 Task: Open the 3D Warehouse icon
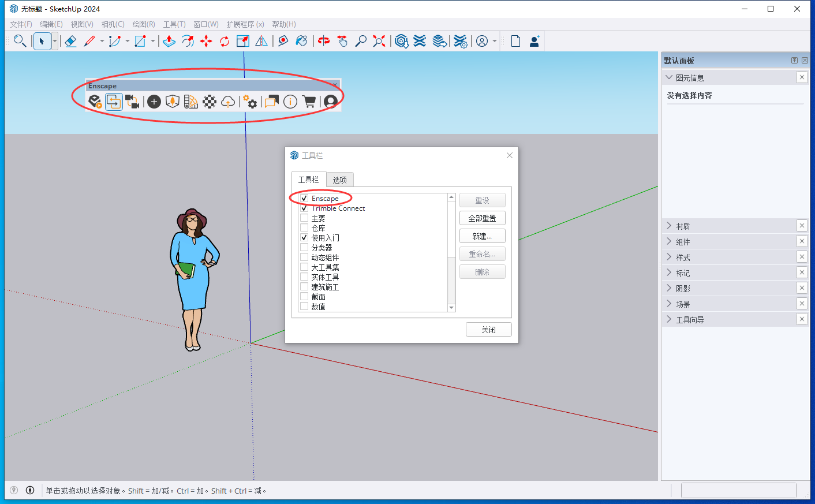click(402, 41)
